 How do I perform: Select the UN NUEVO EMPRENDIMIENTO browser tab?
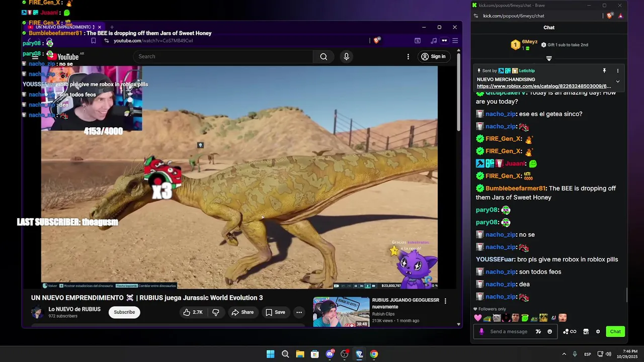tap(64, 27)
